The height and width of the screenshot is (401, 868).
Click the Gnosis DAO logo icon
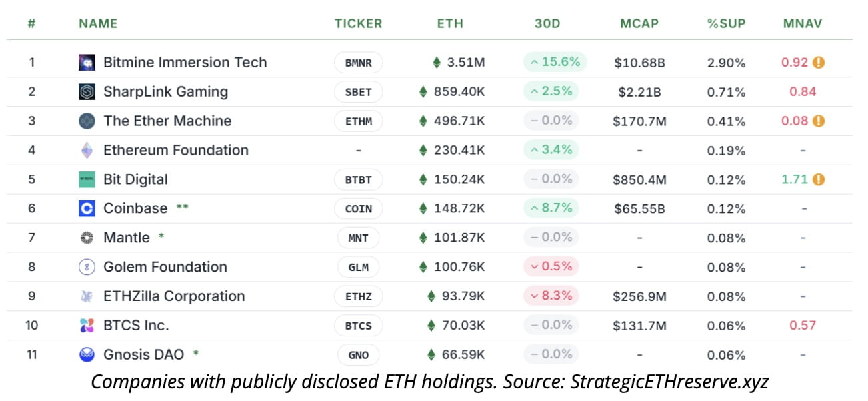87,355
